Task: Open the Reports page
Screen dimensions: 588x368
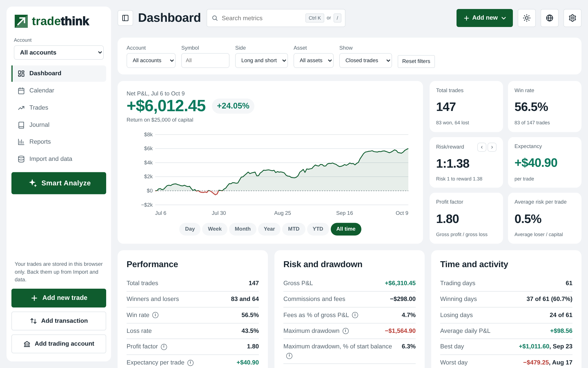Action: click(59, 142)
